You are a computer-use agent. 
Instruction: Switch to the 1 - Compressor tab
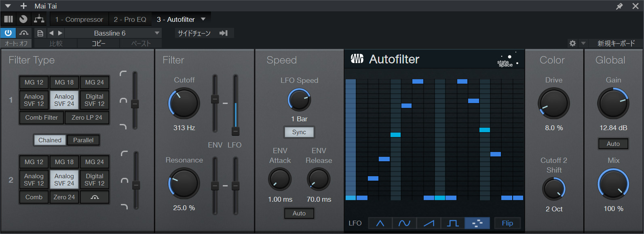click(x=79, y=19)
